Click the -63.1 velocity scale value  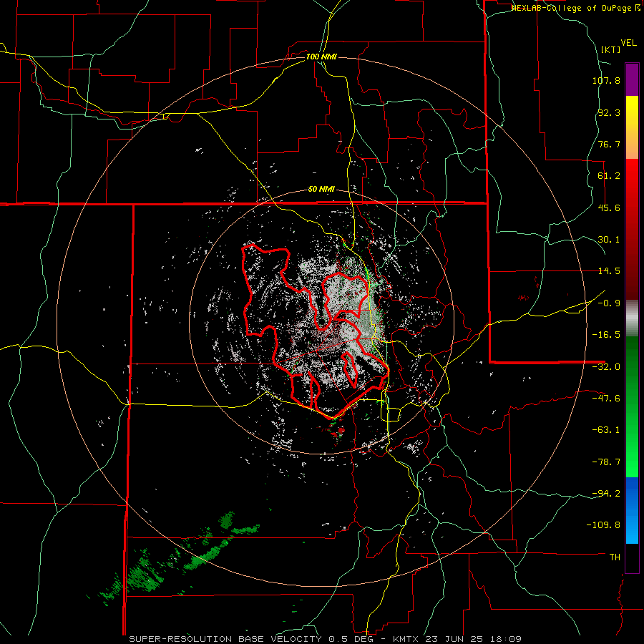606,430
